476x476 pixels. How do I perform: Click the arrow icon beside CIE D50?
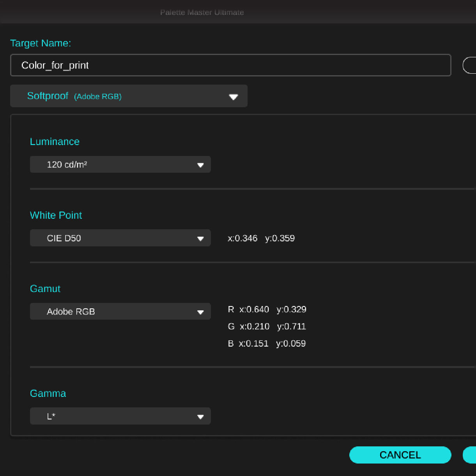pos(200,239)
